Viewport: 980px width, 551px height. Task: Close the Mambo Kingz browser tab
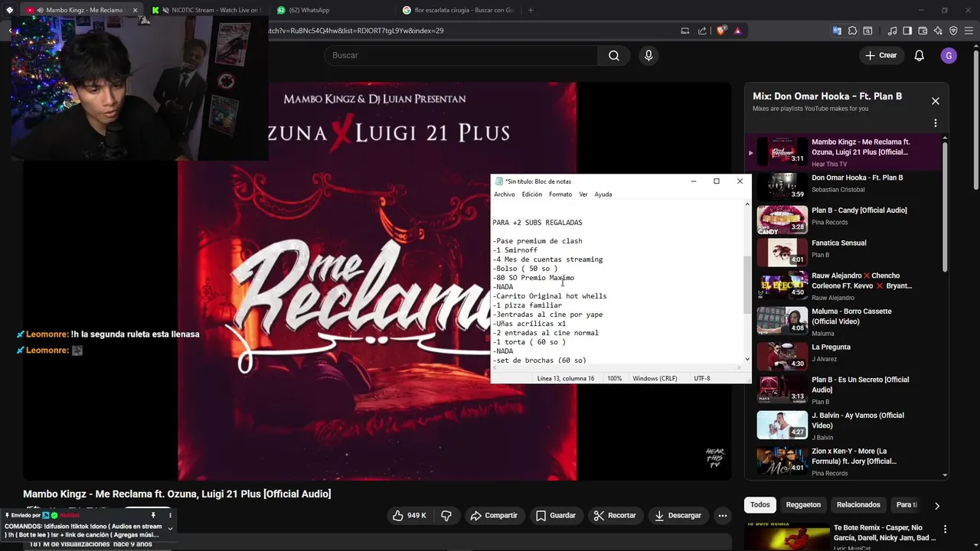coord(136,10)
